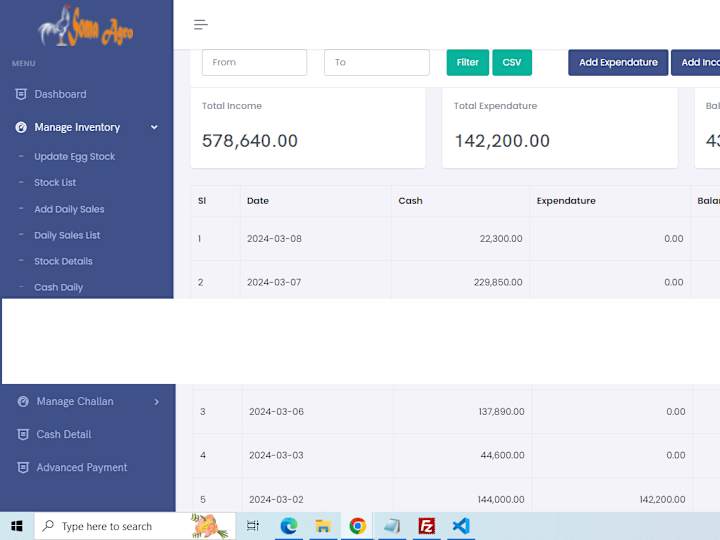720x540 pixels.
Task: Focus the From date field
Action: [254, 62]
